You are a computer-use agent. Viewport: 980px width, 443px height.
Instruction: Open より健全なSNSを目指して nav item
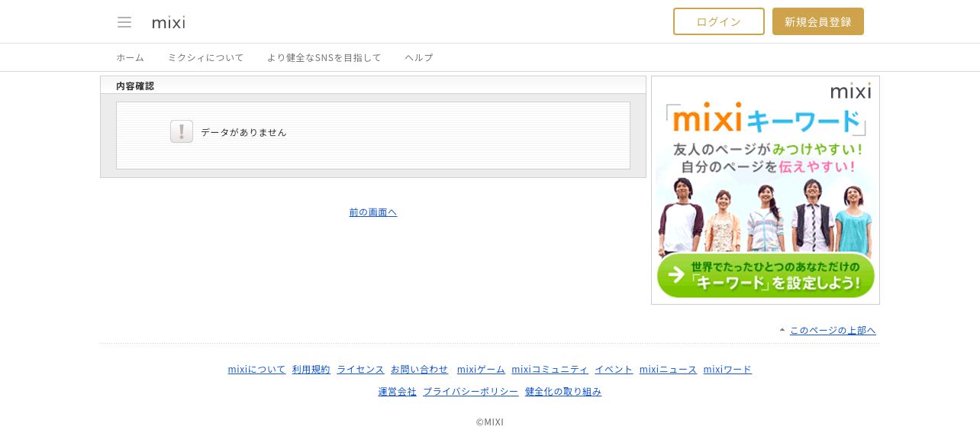[x=324, y=57]
